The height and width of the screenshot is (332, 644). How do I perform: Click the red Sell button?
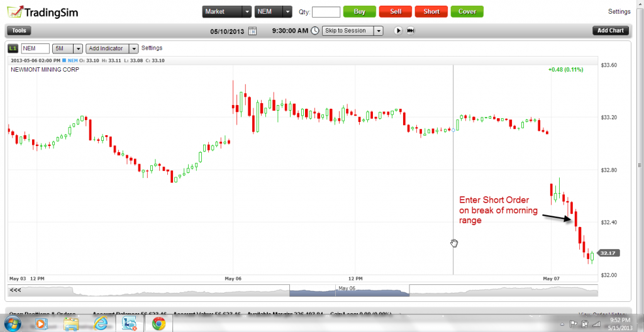(396, 11)
